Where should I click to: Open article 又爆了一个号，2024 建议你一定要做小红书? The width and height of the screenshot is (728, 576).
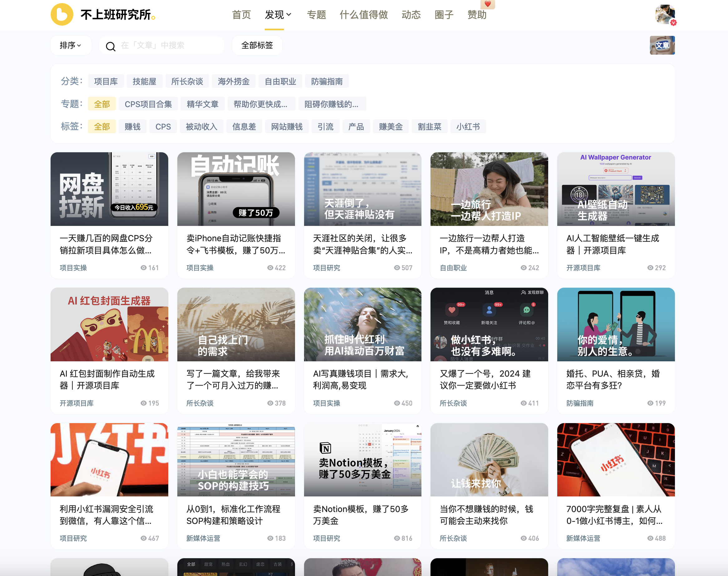485,379
